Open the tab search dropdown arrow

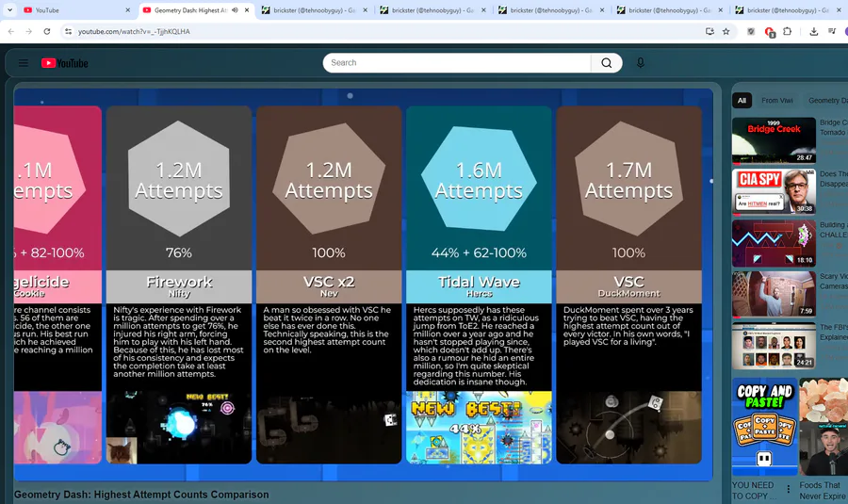pos(9,9)
